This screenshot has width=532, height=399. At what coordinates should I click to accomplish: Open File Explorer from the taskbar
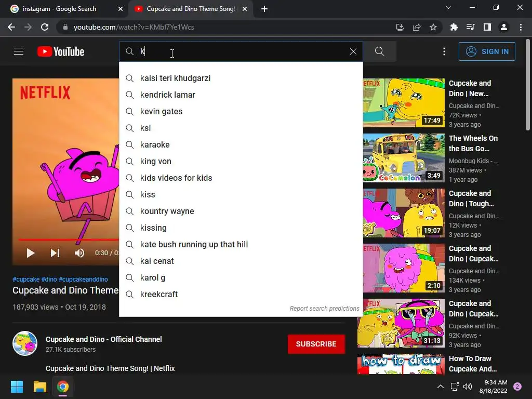(39, 387)
